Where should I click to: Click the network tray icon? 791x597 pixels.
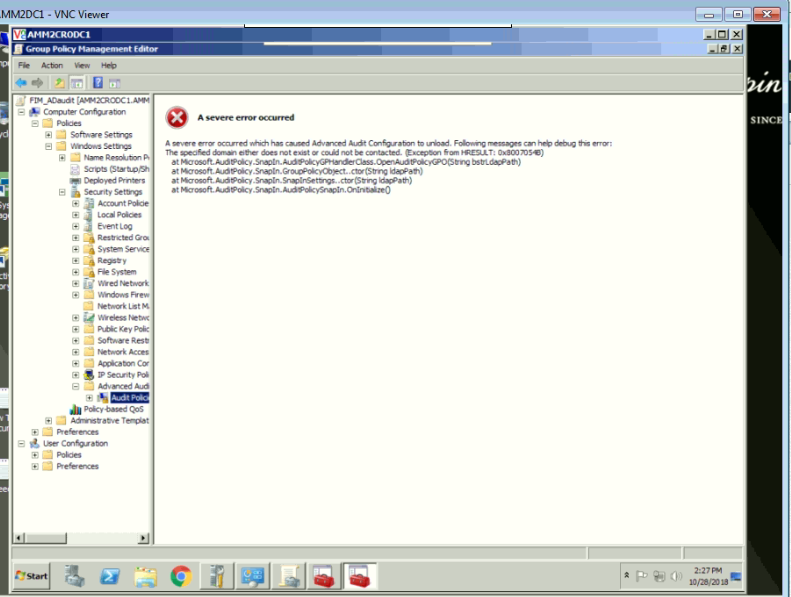[659, 576]
